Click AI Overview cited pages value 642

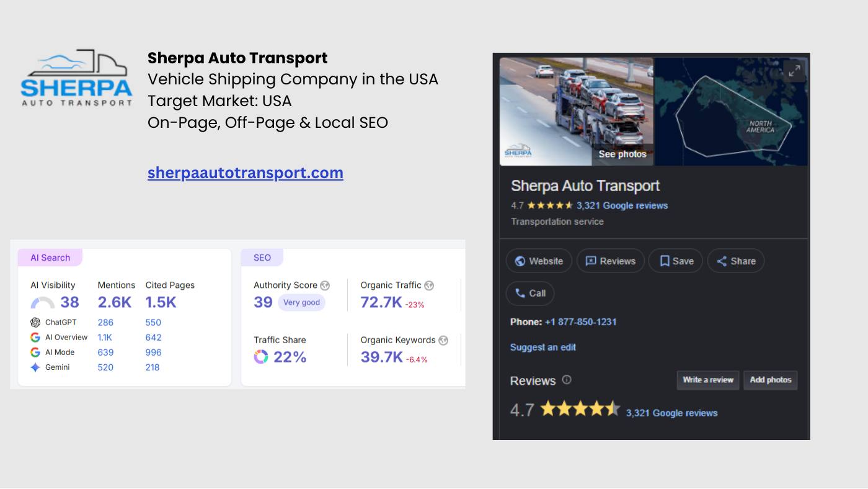tap(153, 337)
